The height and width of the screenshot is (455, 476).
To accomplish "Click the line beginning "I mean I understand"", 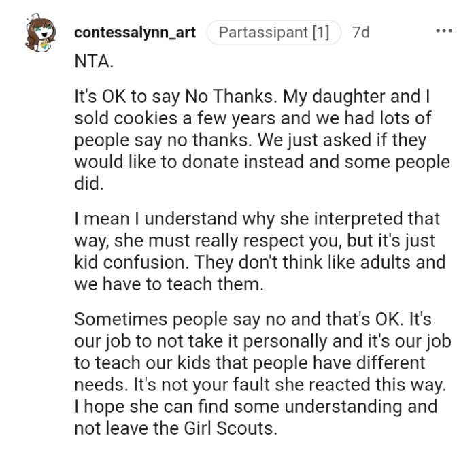I will [x=256, y=219].
